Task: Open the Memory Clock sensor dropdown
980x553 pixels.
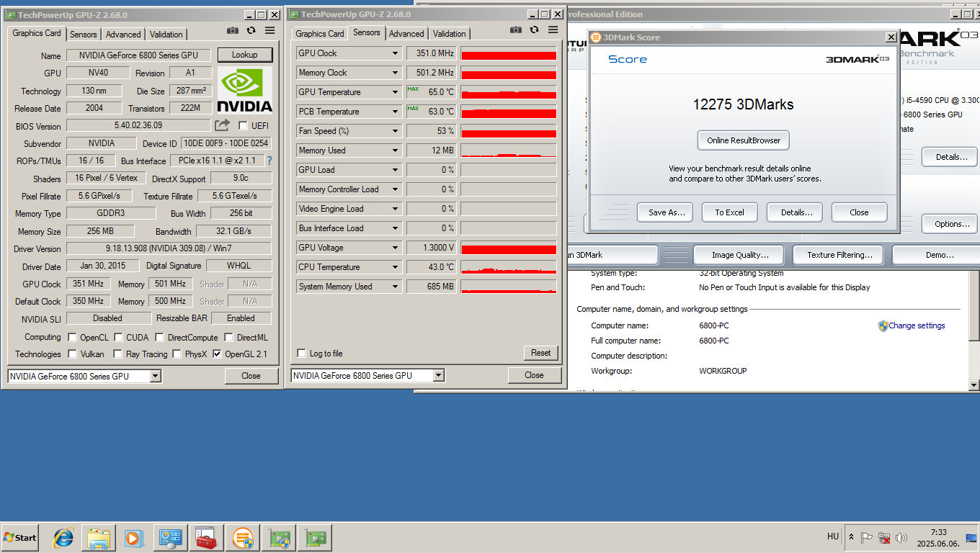Action: (x=395, y=73)
